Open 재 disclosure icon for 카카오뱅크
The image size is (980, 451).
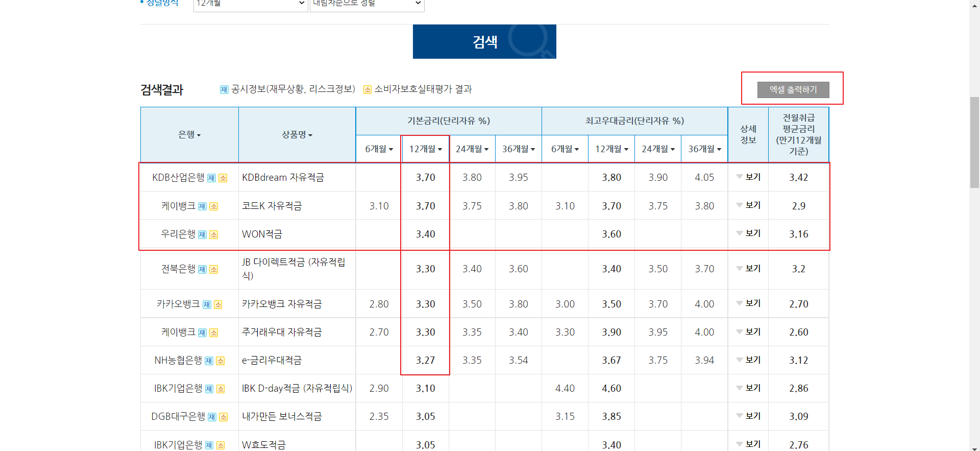coord(207,304)
